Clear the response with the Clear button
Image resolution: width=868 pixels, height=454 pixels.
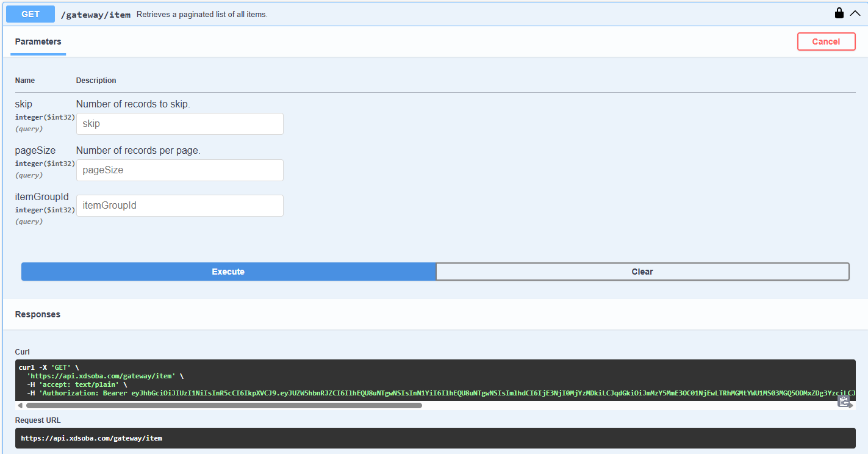pyautogui.click(x=642, y=272)
